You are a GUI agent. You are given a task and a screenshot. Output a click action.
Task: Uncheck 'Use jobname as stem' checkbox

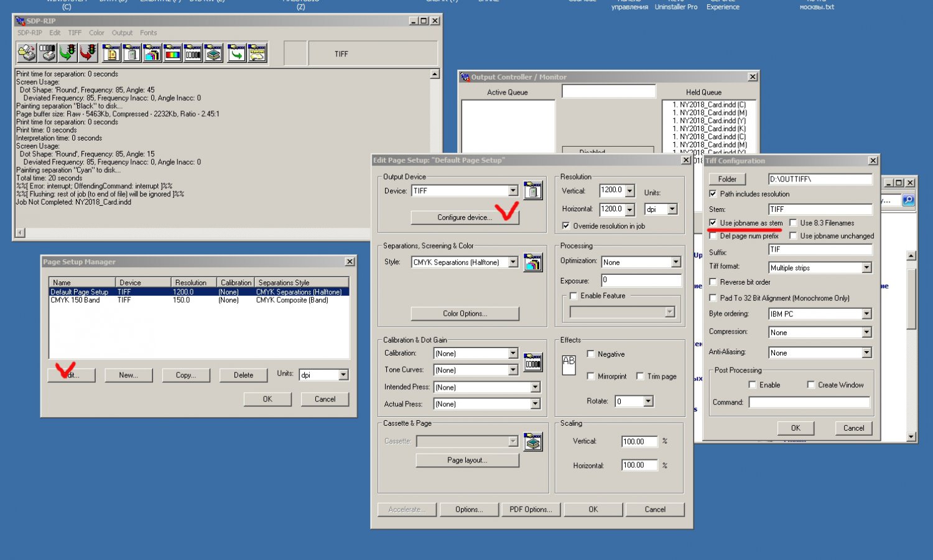(713, 223)
